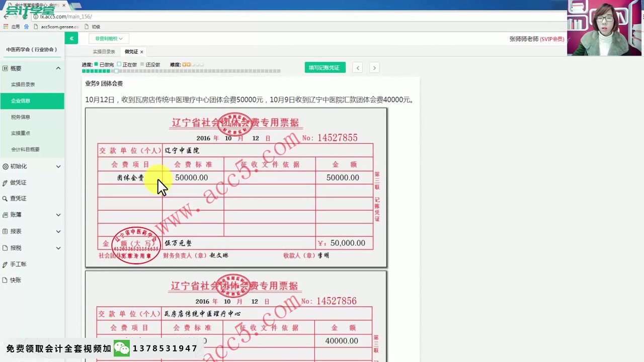
Task: Click the 填写记账凭证 green button
Action: coord(325,67)
